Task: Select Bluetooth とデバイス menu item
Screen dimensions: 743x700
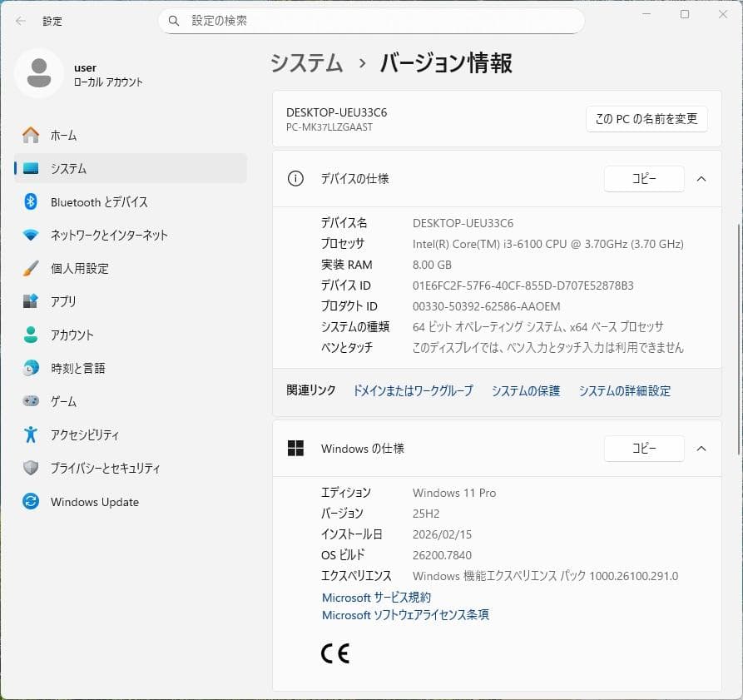Action: (131, 202)
